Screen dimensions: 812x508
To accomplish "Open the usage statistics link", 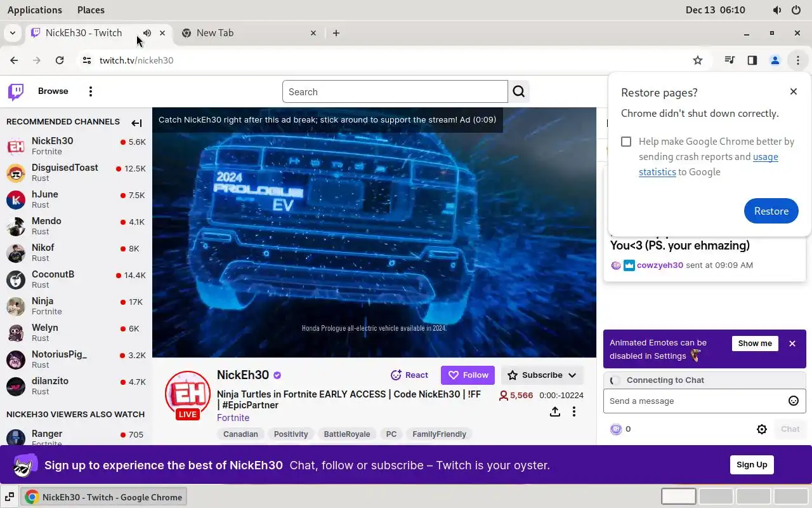I will [x=709, y=164].
